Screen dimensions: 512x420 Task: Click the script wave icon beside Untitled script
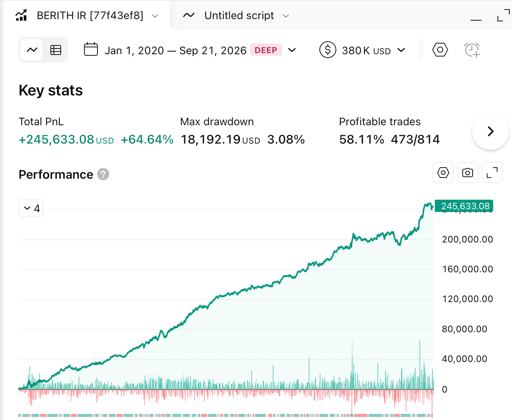189,16
